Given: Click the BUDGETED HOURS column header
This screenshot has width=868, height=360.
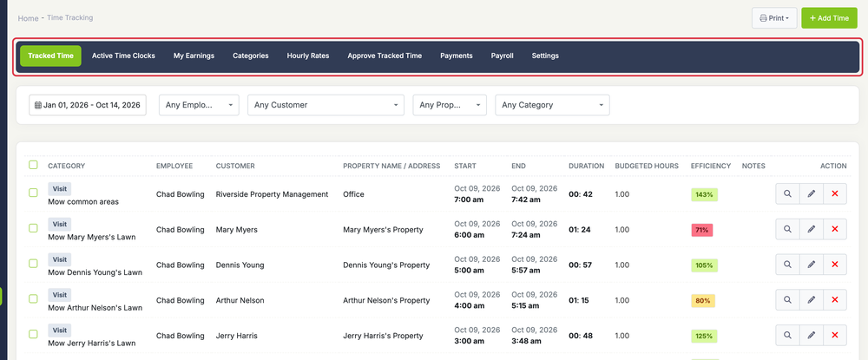Looking at the screenshot, I should 647,166.
